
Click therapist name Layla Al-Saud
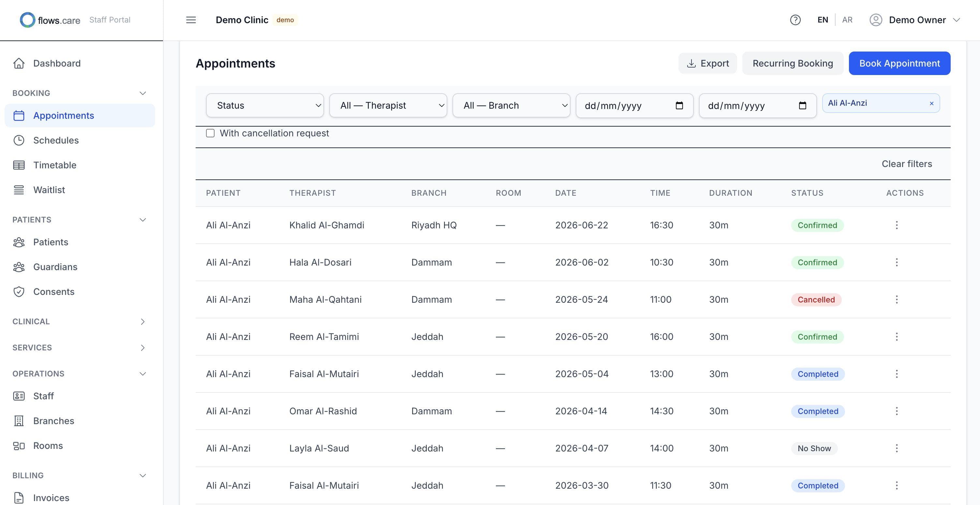click(x=319, y=448)
